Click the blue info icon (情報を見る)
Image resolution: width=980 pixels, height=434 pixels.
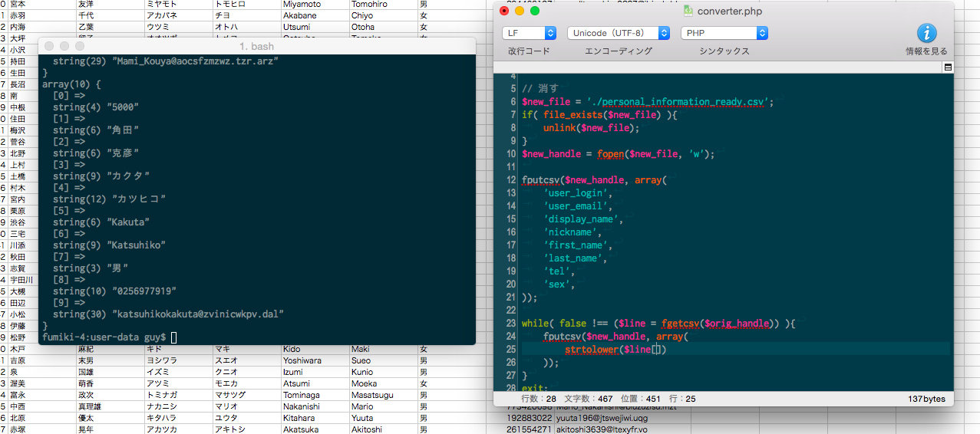[926, 34]
